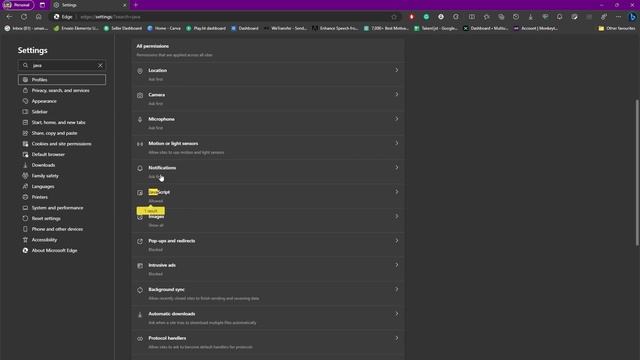Go back using the browser back arrow
Viewport: 640px width, 360px height.
click(x=9, y=17)
